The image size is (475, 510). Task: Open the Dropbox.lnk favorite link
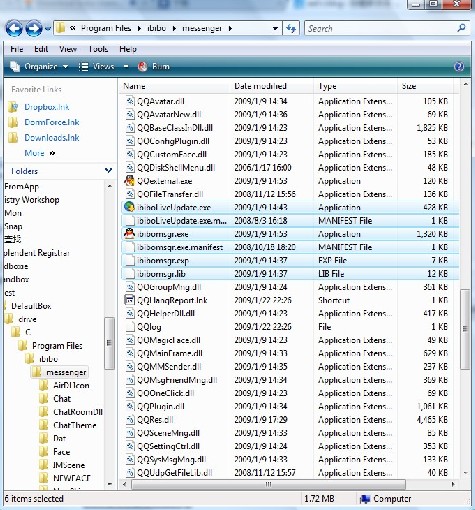click(47, 107)
